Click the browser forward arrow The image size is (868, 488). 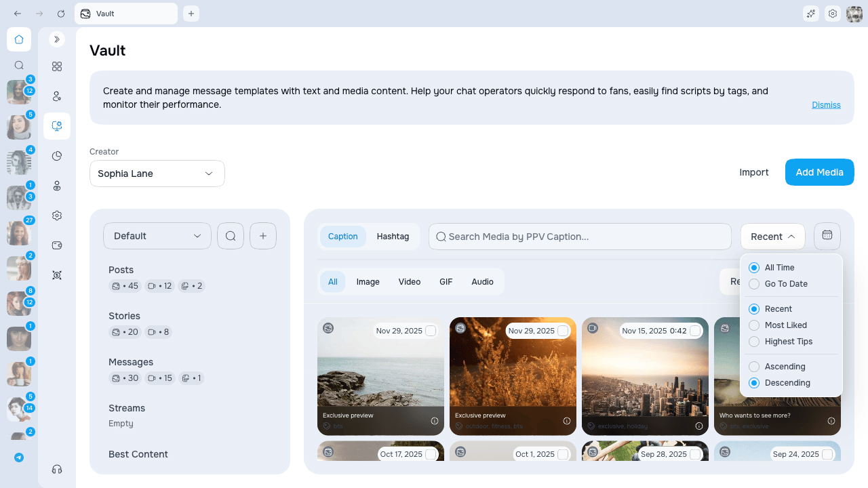click(x=39, y=14)
